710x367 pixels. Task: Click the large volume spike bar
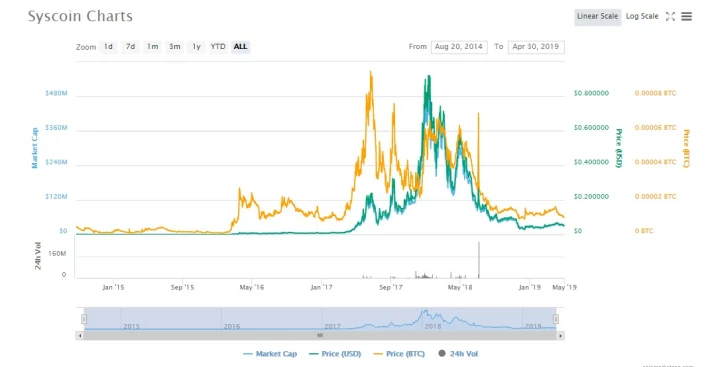click(x=479, y=260)
